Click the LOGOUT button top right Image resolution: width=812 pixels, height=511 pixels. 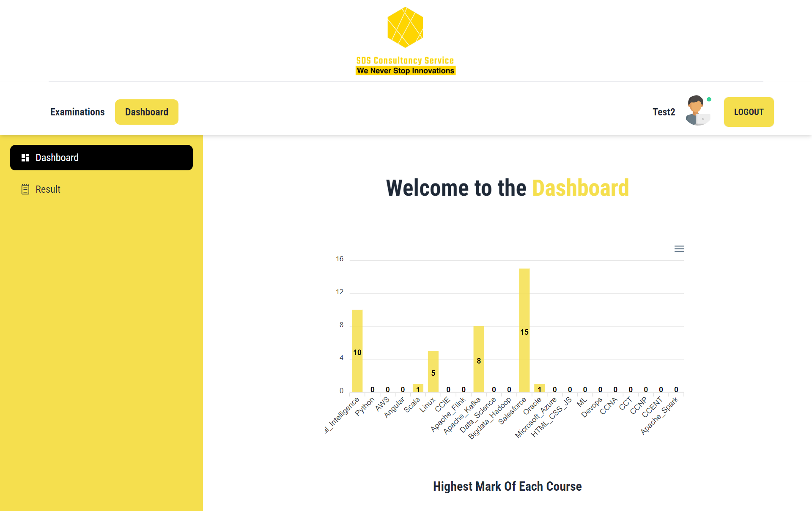click(x=749, y=112)
